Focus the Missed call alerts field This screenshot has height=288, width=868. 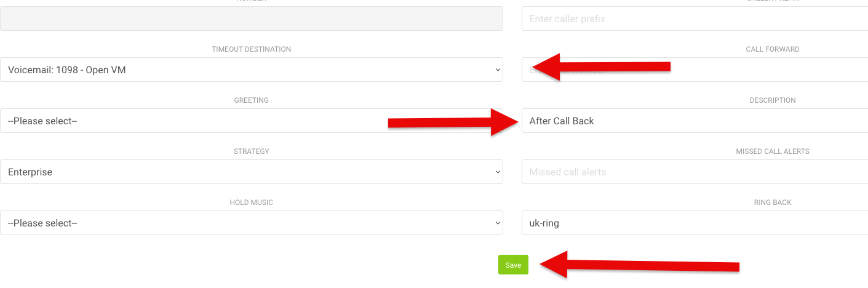[694, 172]
